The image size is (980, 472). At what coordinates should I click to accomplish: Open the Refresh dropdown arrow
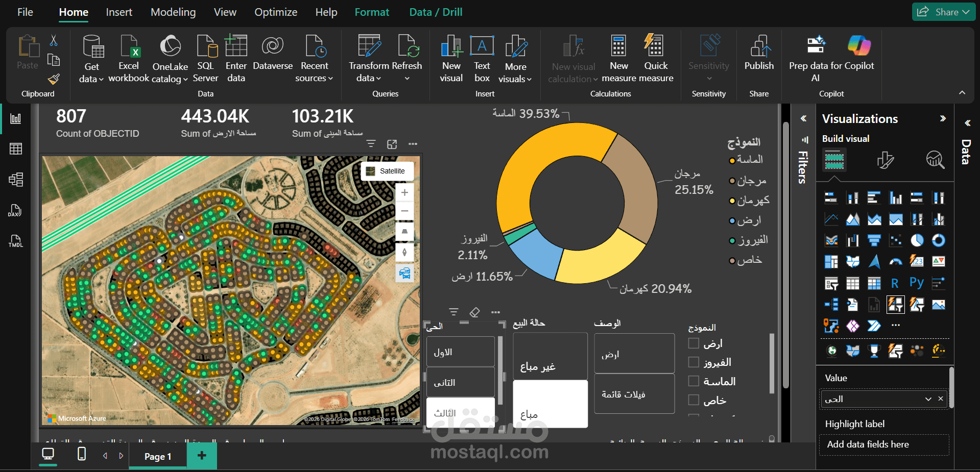click(x=407, y=79)
